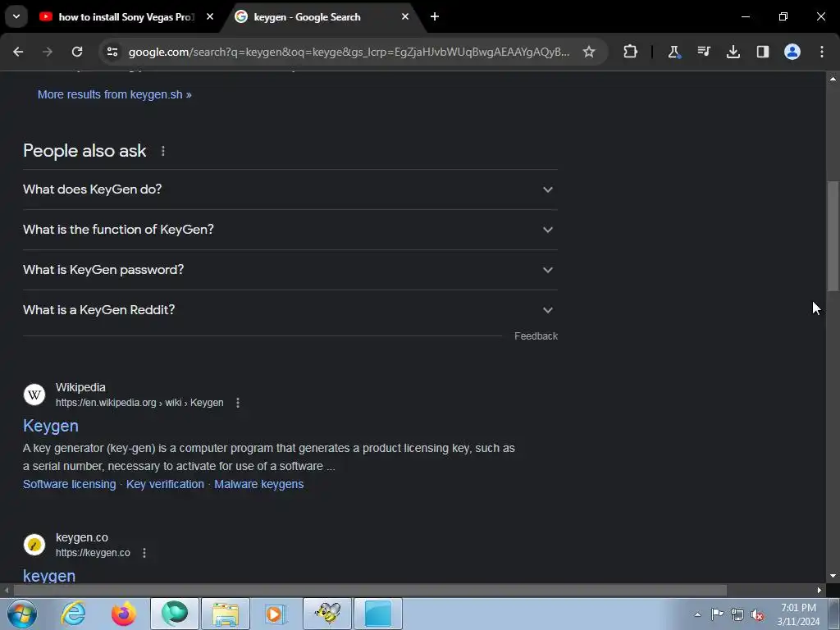Open the keygen.co result title
840x630 pixels.
tap(49, 576)
